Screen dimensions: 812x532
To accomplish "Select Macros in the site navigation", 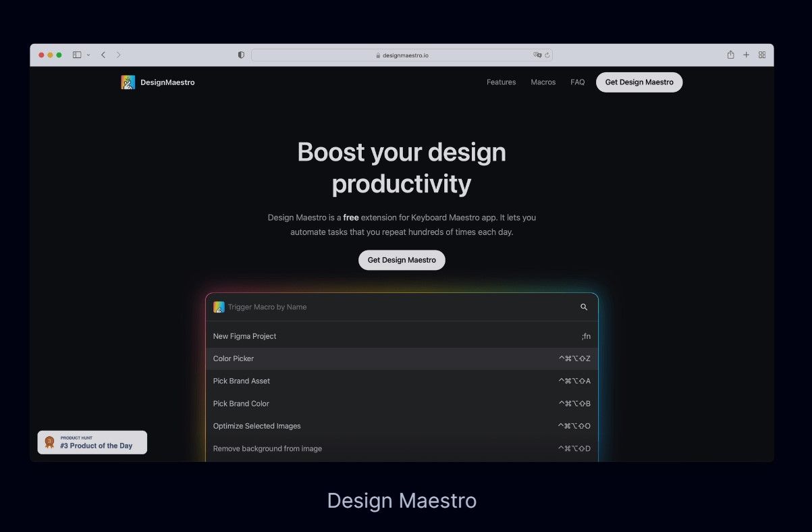I will [x=543, y=82].
